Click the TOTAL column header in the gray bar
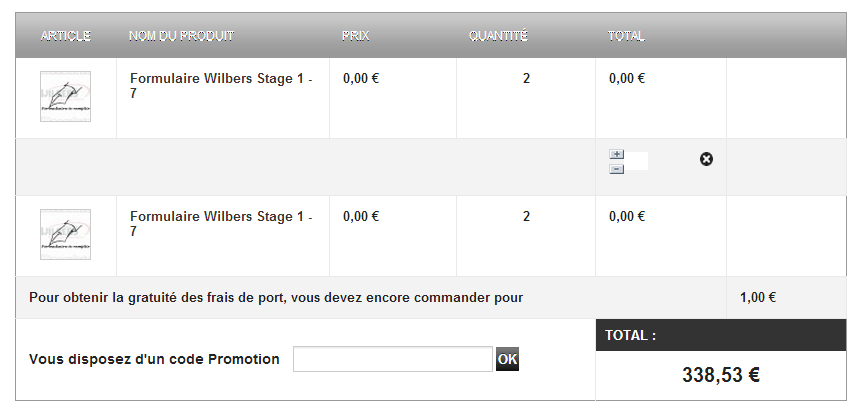Image resolution: width=857 pixels, height=407 pixels. coord(626,36)
